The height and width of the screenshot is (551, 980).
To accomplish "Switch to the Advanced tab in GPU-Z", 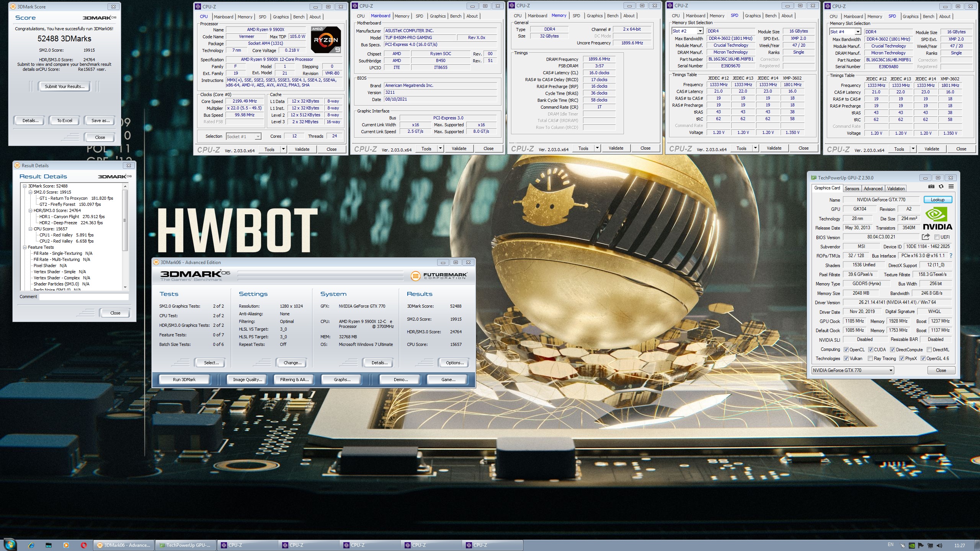I will pos(873,189).
